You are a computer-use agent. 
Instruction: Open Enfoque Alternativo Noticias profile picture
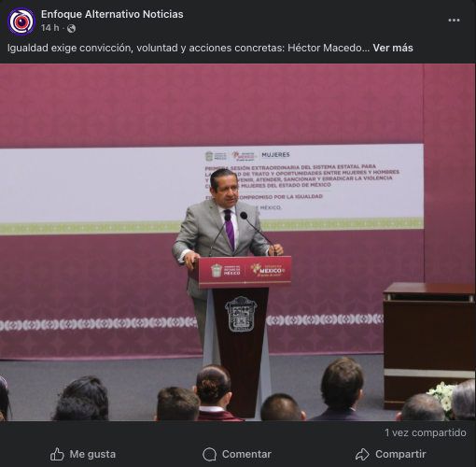click(x=21, y=21)
